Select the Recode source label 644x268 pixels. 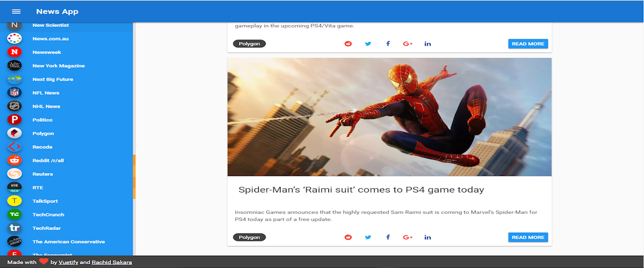tap(42, 147)
